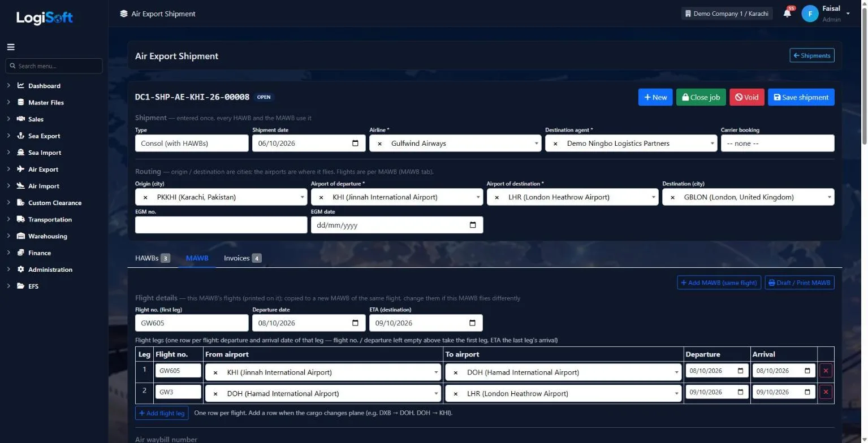Open calendar icon in EGM date field
Image resolution: width=868 pixels, height=443 pixels.
coord(473,225)
